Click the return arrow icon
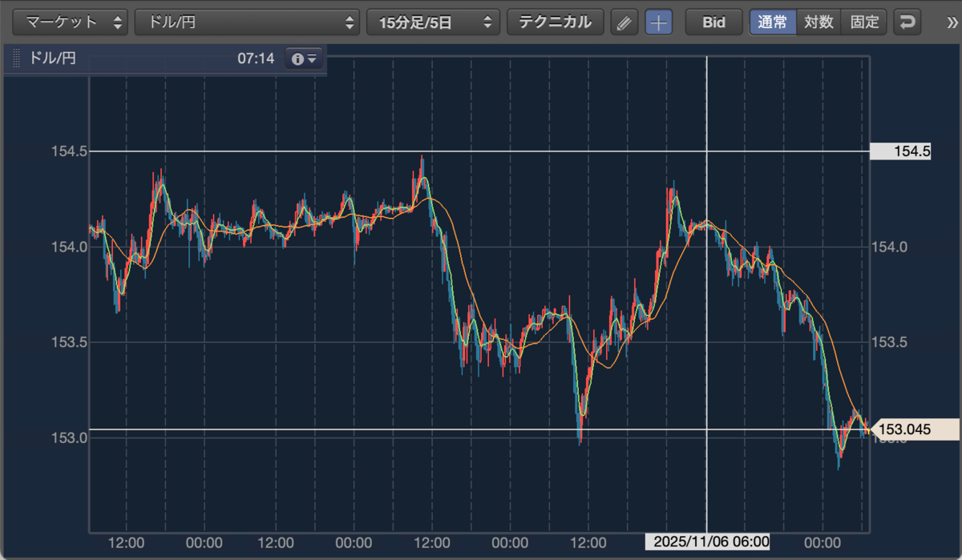962x560 pixels. [907, 22]
